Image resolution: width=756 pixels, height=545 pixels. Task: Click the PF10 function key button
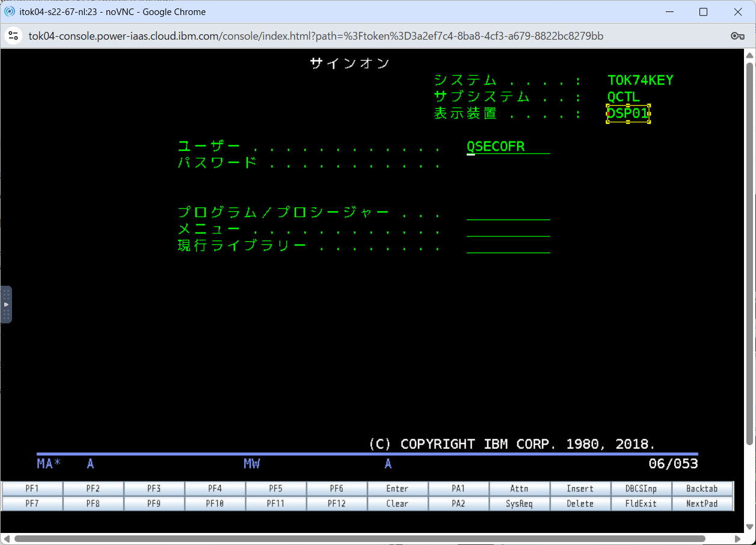coord(215,503)
